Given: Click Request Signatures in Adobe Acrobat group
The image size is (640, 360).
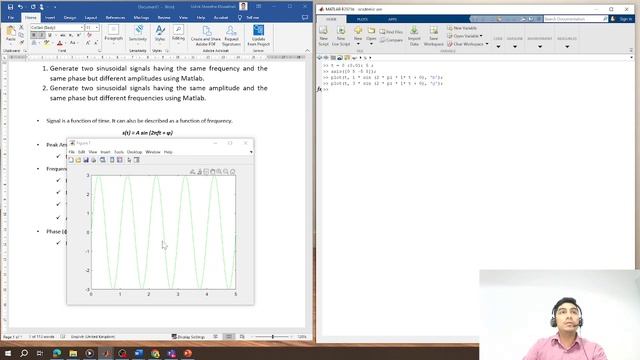Looking at the screenshot, I should click(x=231, y=36).
